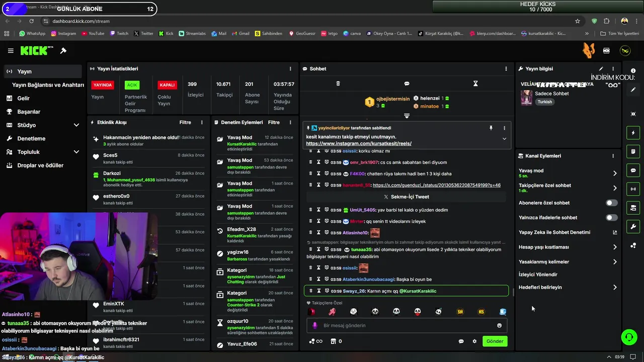Image resolution: width=644 pixels, height=362 pixels.
Task: Open the Instagram reels link in pinned message
Action: click(x=359, y=144)
